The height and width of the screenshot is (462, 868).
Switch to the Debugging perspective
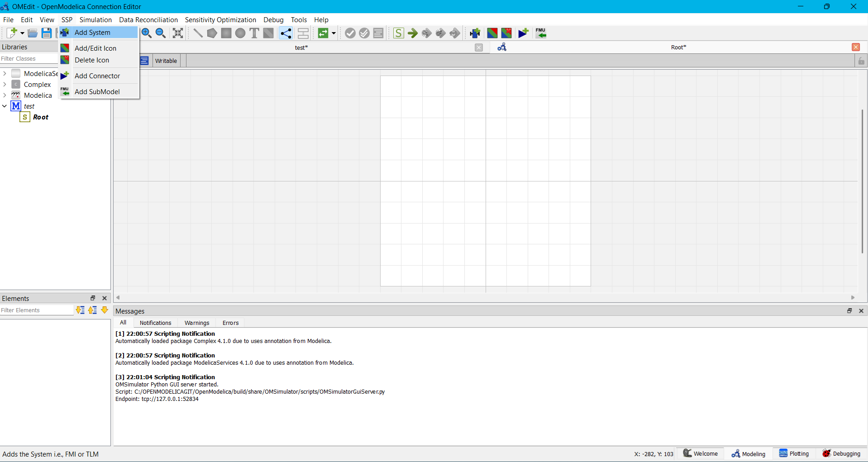(x=841, y=454)
